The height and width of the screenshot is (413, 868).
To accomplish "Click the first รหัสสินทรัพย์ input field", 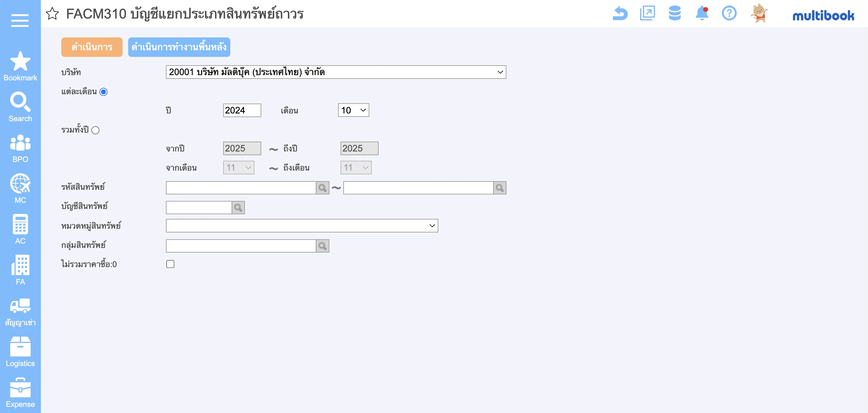I will [241, 188].
